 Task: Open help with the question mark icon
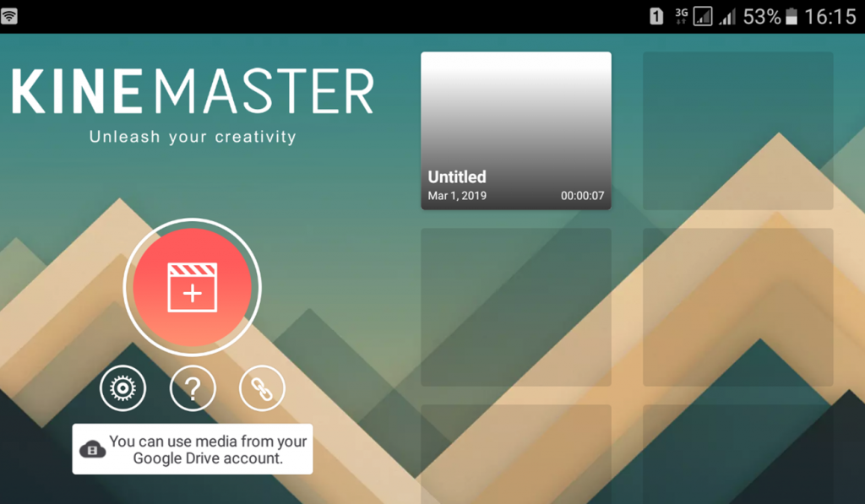point(193,388)
